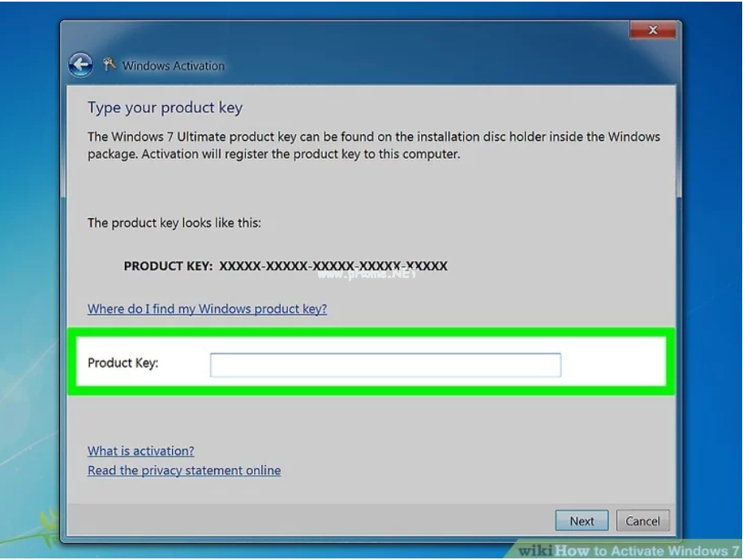Screen dimensions: 743x560
Task: Click the 'Windows Activation' title text
Action: click(x=174, y=66)
